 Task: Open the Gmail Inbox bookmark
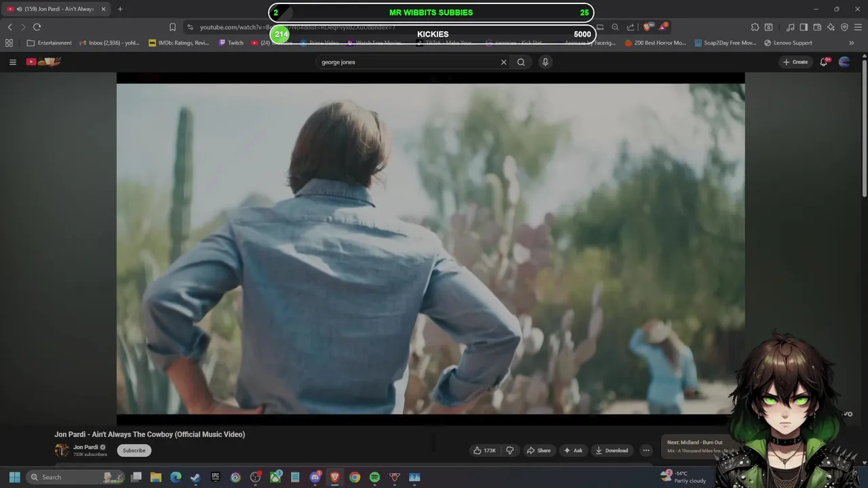pyautogui.click(x=109, y=43)
